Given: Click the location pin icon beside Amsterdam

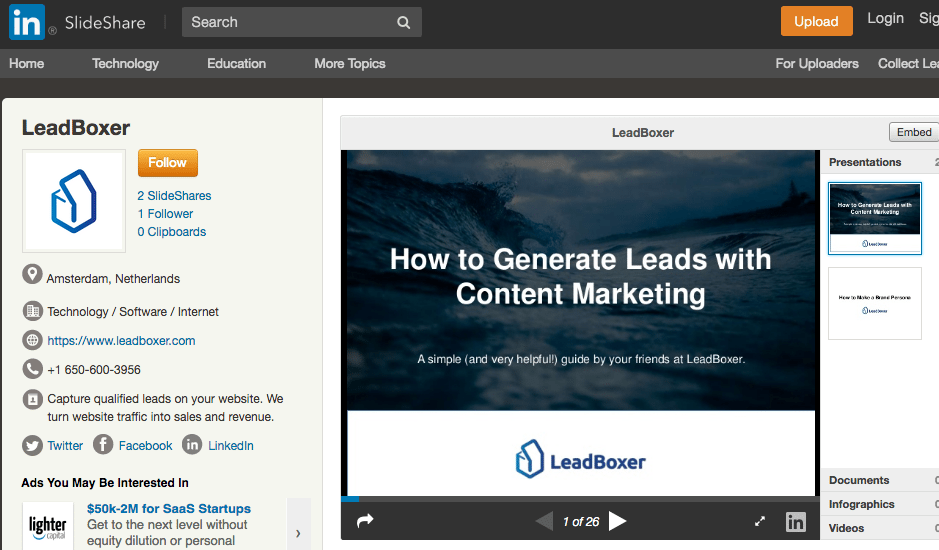Looking at the screenshot, I should tap(32, 275).
